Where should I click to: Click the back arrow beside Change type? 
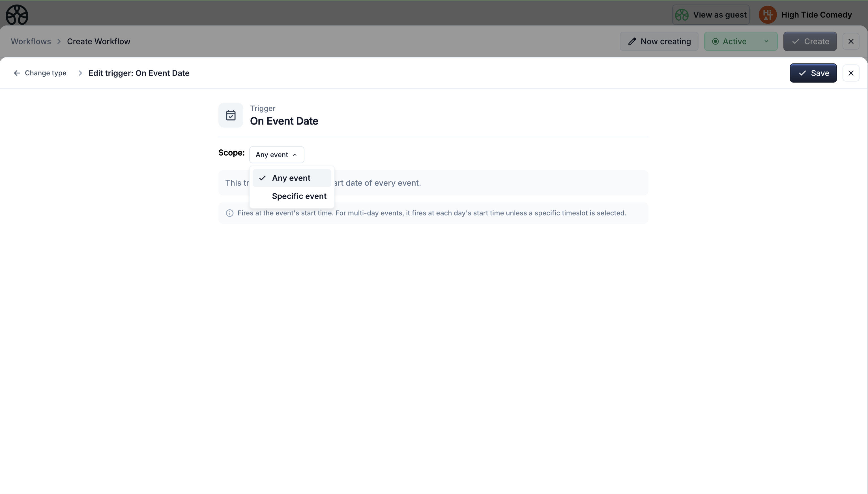point(17,73)
